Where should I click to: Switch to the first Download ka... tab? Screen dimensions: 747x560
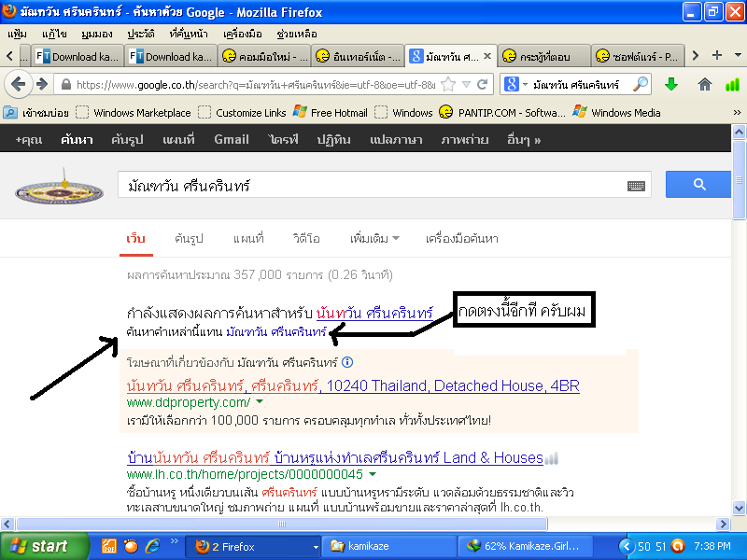coord(78,57)
